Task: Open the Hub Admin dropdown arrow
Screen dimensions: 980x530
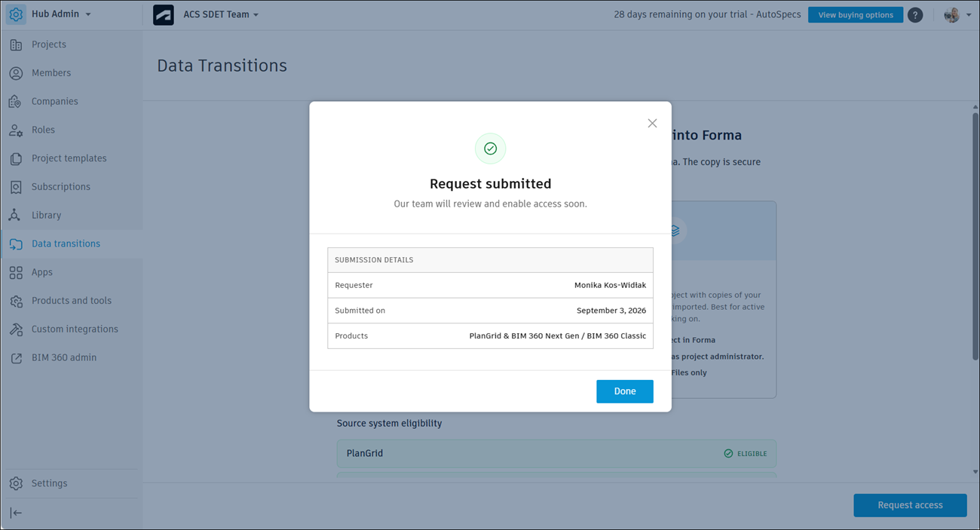Action: coord(88,15)
